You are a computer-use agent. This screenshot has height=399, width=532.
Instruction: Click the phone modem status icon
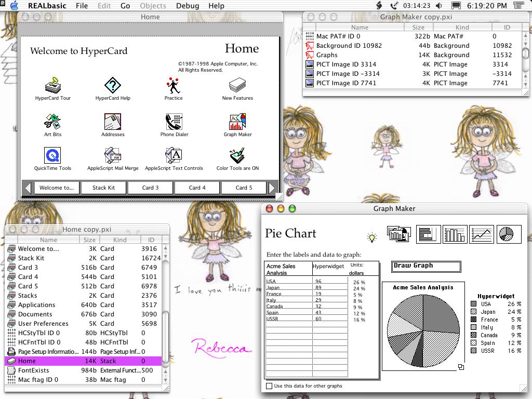[x=394, y=6]
